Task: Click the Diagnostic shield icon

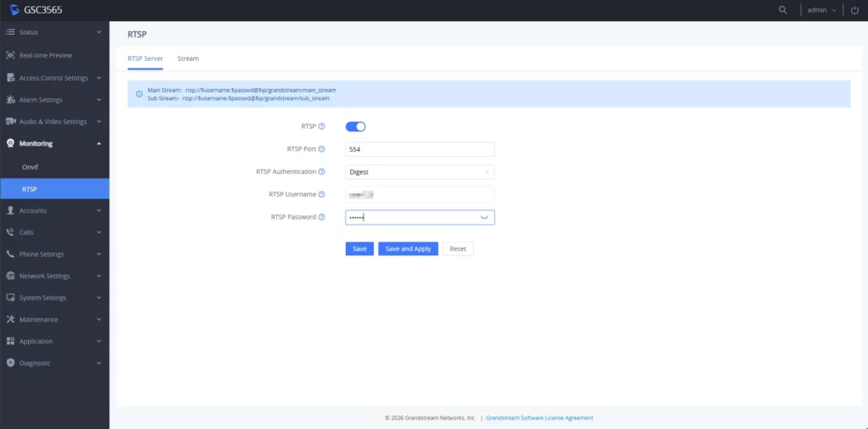Action: tap(10, 363)
